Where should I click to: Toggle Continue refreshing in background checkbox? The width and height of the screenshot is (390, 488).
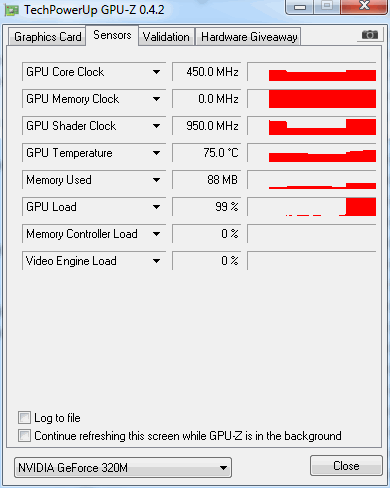click(24, 435)
